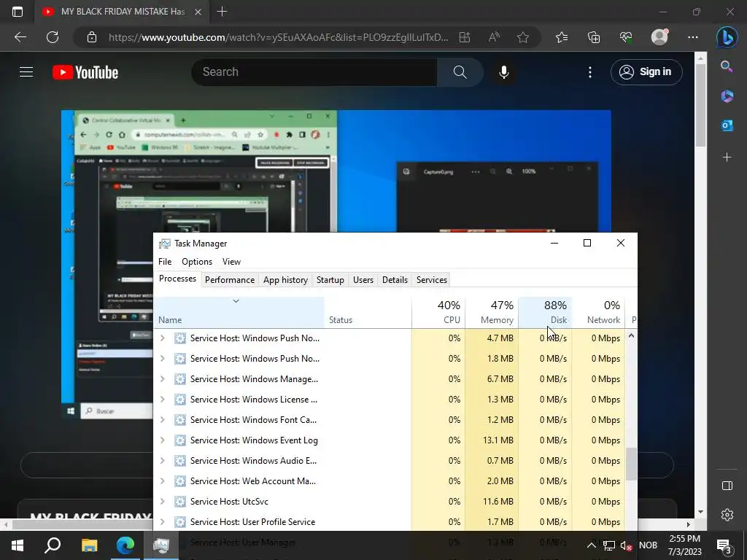The image size is (747, 560).
Task: Open Task Manager Options menu
Action: 197,262
